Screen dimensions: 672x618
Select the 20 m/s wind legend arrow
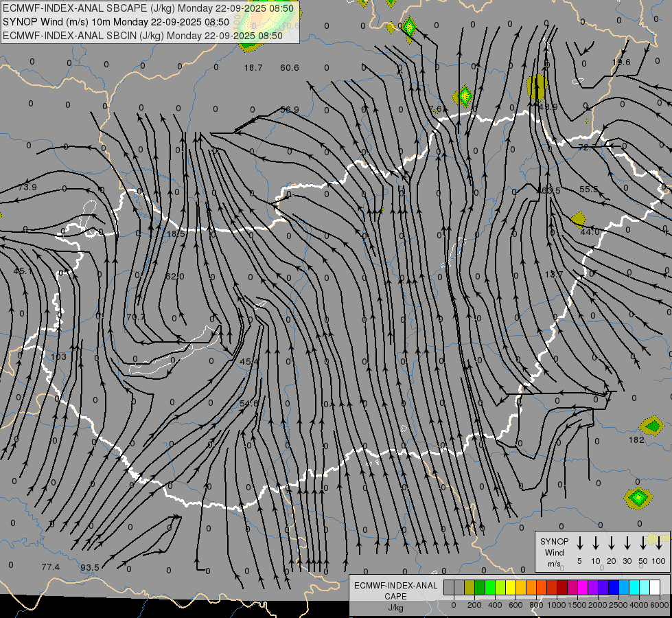tap(611, 543)
